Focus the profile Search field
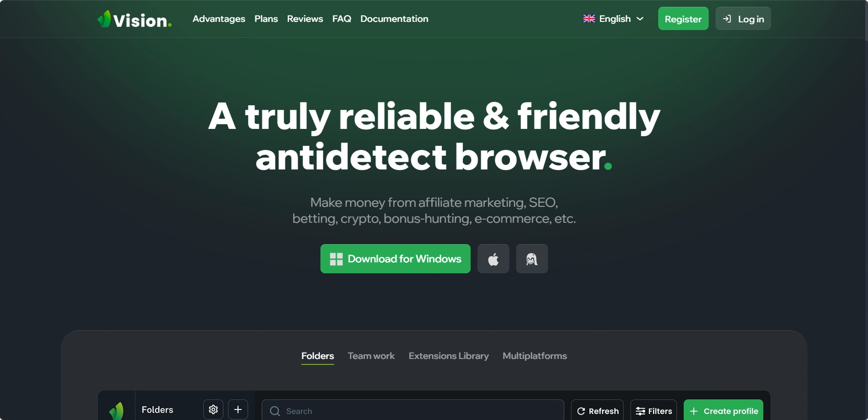The width and height of the screenshot is (868, 420). [419, 411]
